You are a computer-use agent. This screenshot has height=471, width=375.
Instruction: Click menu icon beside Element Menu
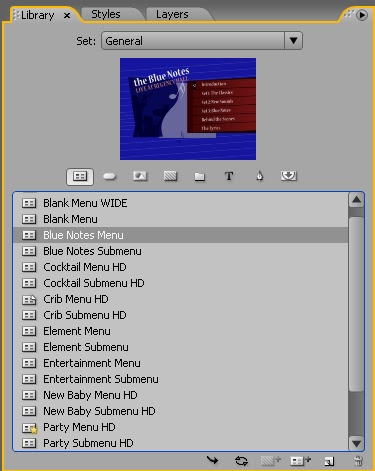click(29, 331)
